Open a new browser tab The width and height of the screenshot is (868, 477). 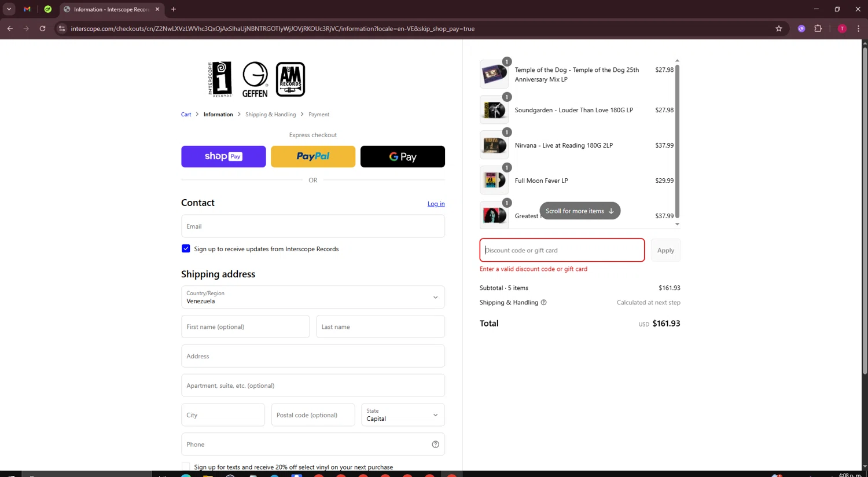[x=174, y=9]
